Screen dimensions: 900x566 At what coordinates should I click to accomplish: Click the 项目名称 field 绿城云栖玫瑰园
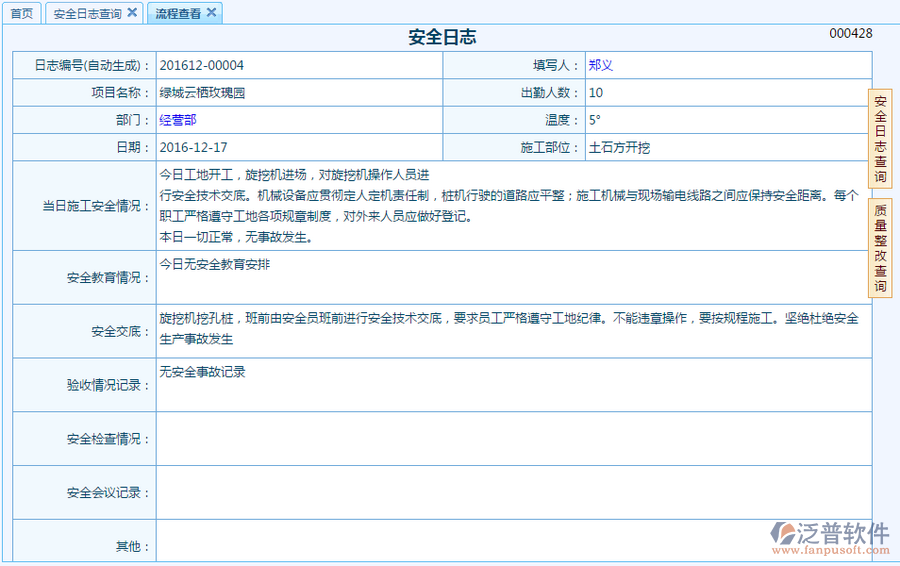pos(202,93)
